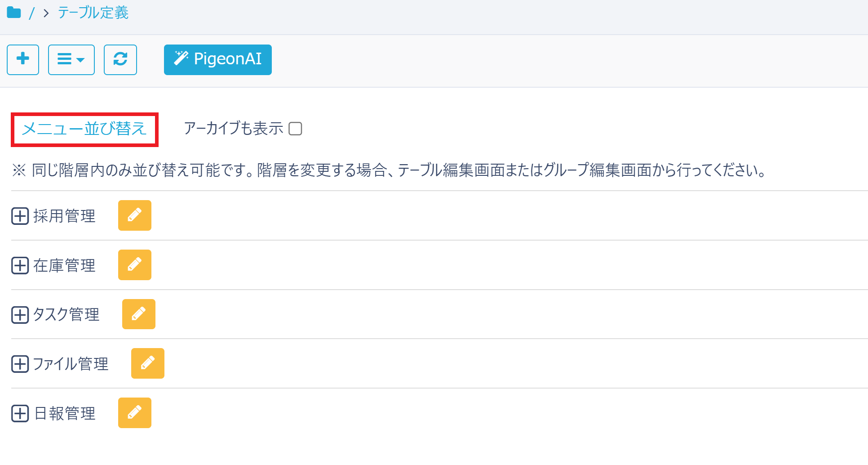Expand the タスク管理 group
The image size is (868, 465).
[x=19, y=315]
